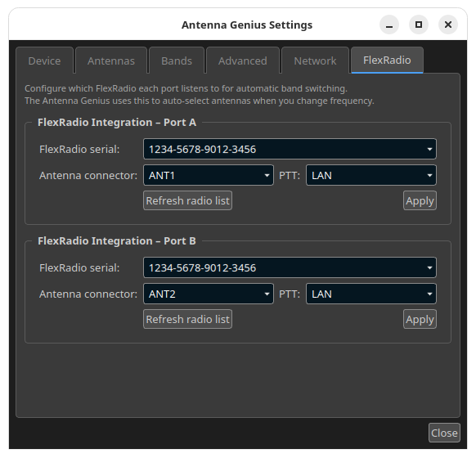Viewport: 476px width, 458px height.
Task: Select the FlexRadio tab
Action: tap(387, 60)
